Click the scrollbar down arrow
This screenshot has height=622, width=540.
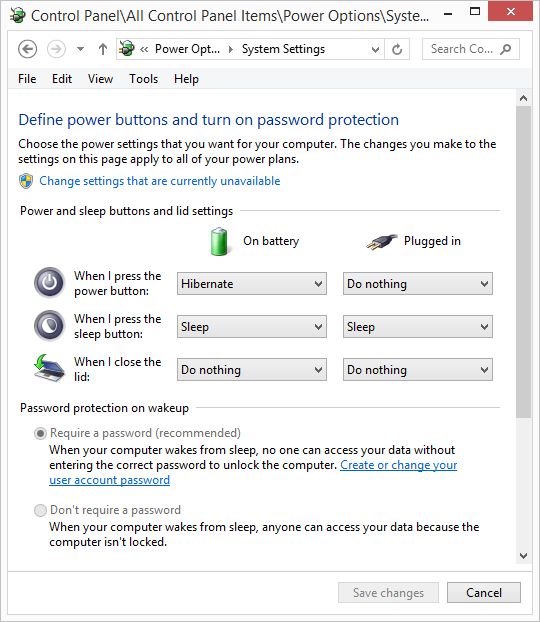pos(523,556)
